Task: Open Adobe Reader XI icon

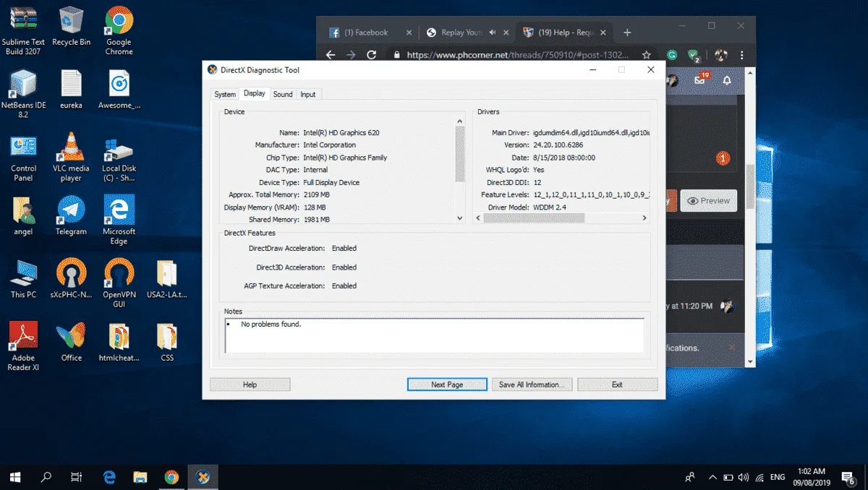Action: point(23,347)
